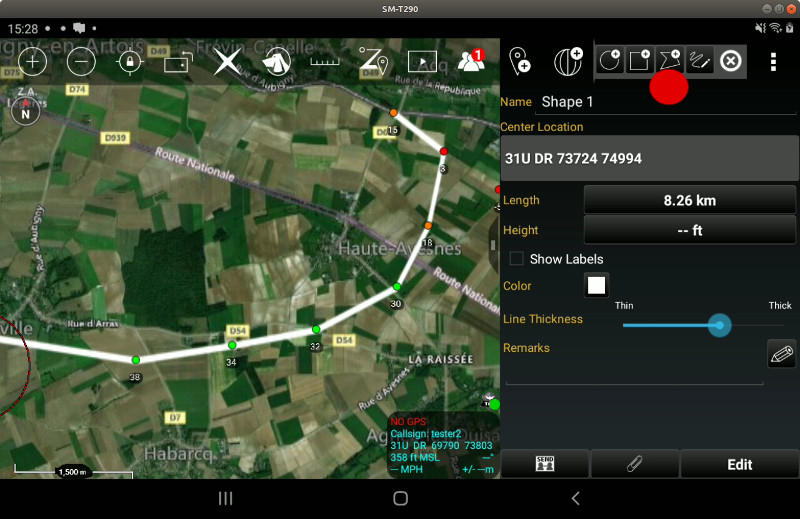800x519 pixels.
Task: Add a point dropper marker
Action: [520, 62]
